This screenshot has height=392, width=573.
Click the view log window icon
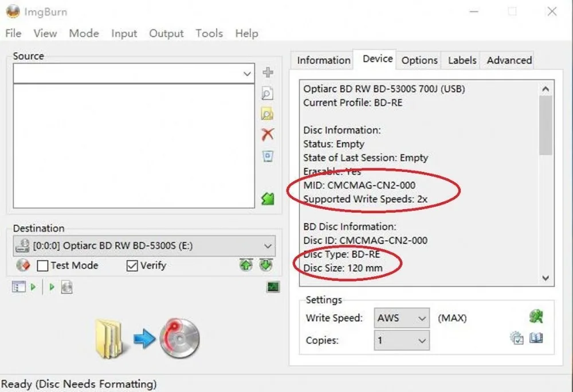point(19,287)
